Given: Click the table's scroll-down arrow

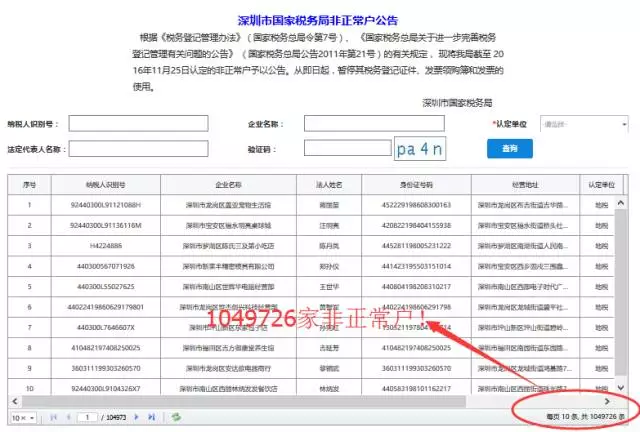Looking at the screenshot, I should pyautogui.click(x=621, y=388).
